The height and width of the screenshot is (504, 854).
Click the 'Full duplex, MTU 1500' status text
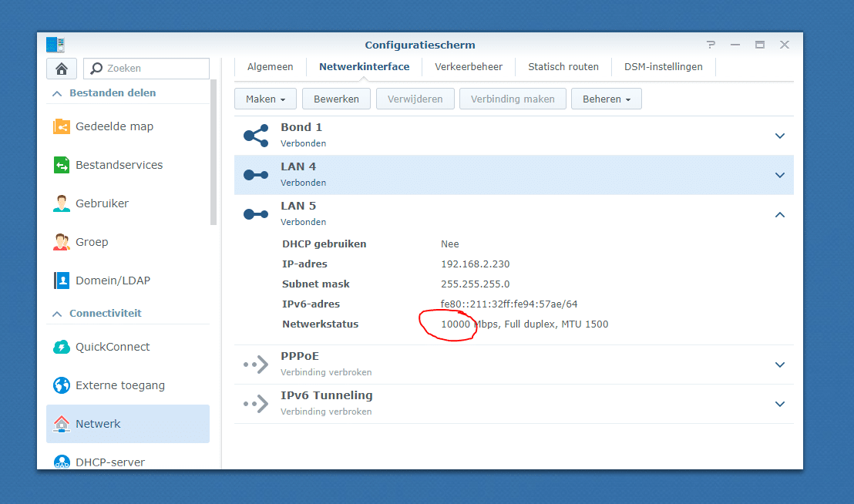click(556, 324)
